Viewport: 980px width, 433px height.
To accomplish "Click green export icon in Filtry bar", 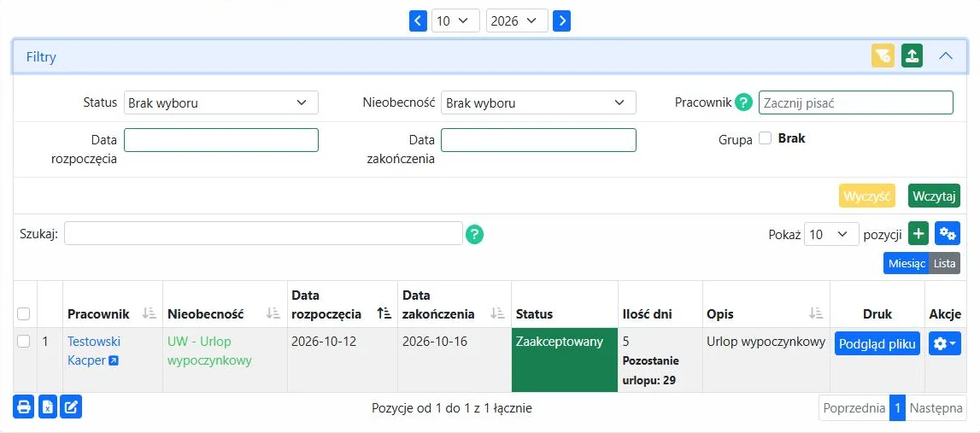I will (912, 56).
